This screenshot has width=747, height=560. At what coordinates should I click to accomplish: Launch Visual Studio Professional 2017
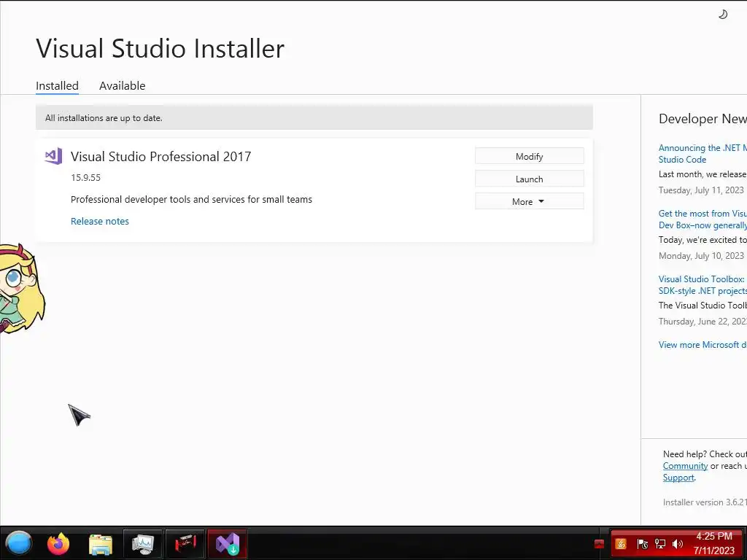(x=530, y=179)
